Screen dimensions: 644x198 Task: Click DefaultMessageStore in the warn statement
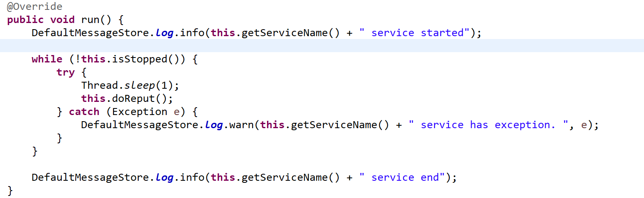coord(140,125)
